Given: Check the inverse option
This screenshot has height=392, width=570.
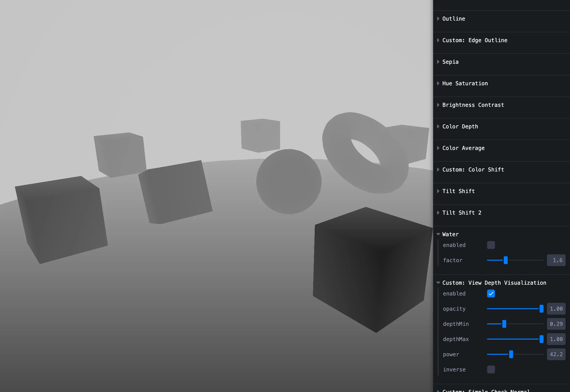Looking at the screenshot, I should click(491, 369).
